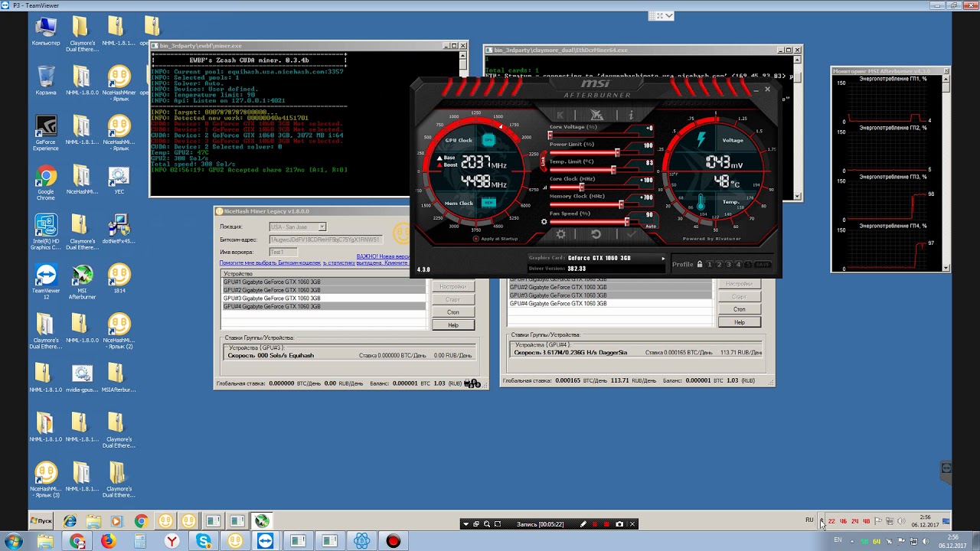The image size is (980, 551).
Task: Select GPU#2 row in right NiceHash device list
Action: 611,287
